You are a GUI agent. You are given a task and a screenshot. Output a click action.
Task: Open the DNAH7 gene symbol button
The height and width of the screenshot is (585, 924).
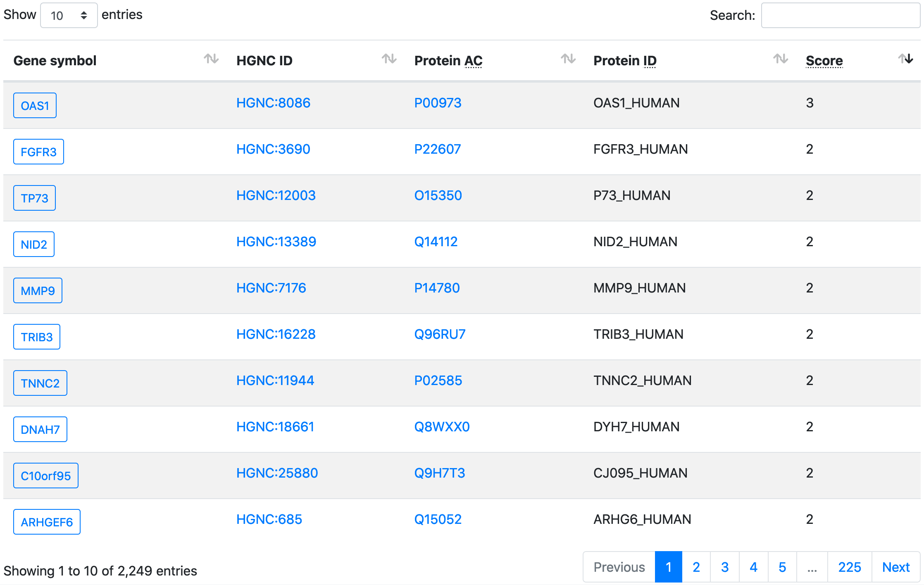pyautogui.click(x=40, y=429)
